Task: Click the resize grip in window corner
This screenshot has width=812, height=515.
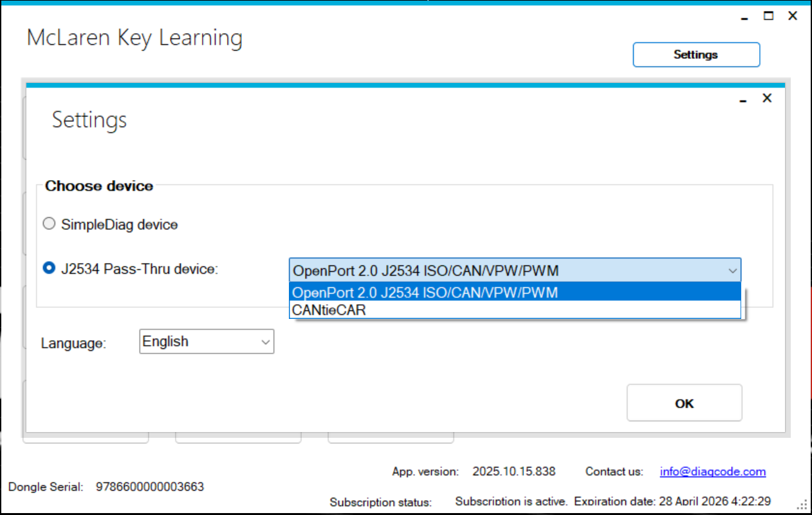Action: coord(802,505)
